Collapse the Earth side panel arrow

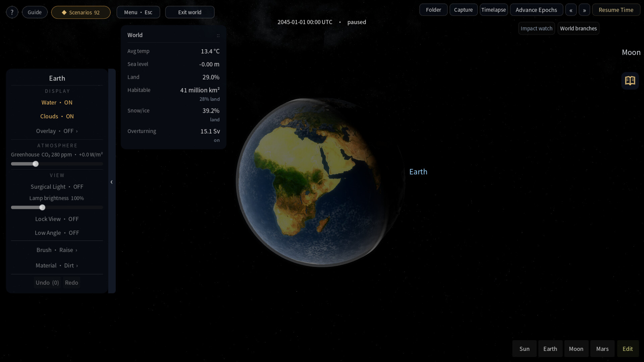(x=112, y=181)
